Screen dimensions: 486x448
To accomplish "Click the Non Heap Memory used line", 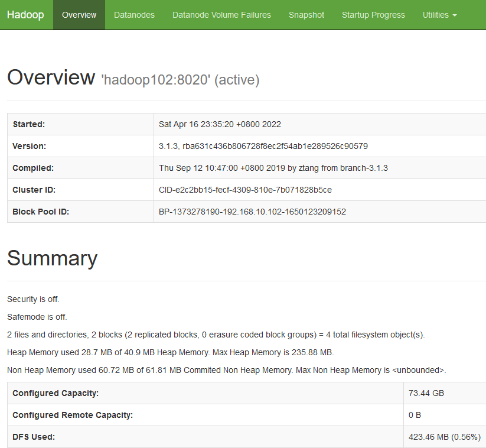I will pyautogui.click(x=227, y=370).
